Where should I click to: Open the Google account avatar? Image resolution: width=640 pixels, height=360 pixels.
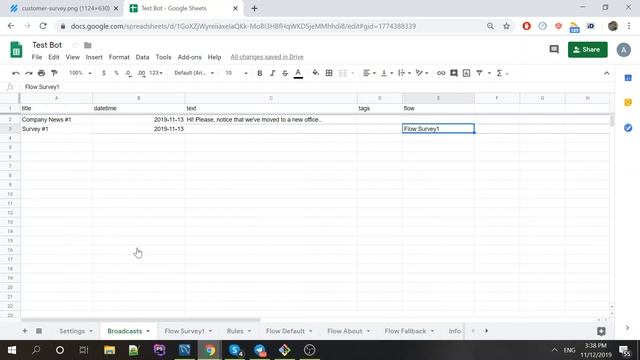click(623, 50)
